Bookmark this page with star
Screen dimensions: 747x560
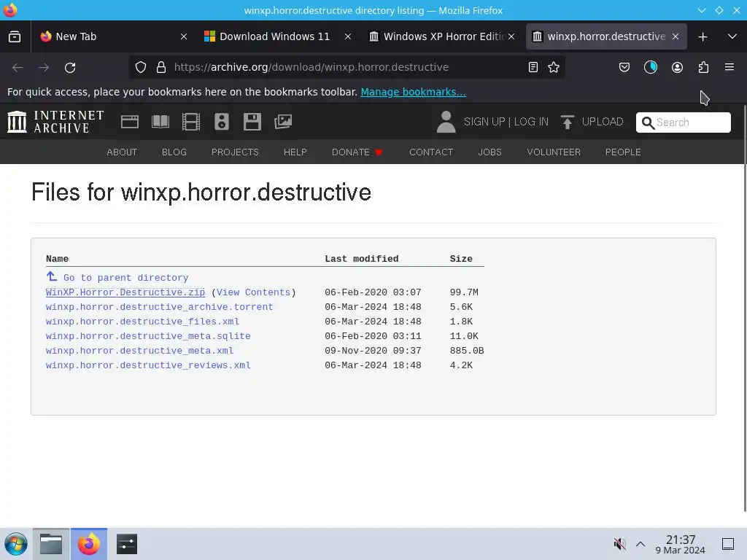click(554, 67)
